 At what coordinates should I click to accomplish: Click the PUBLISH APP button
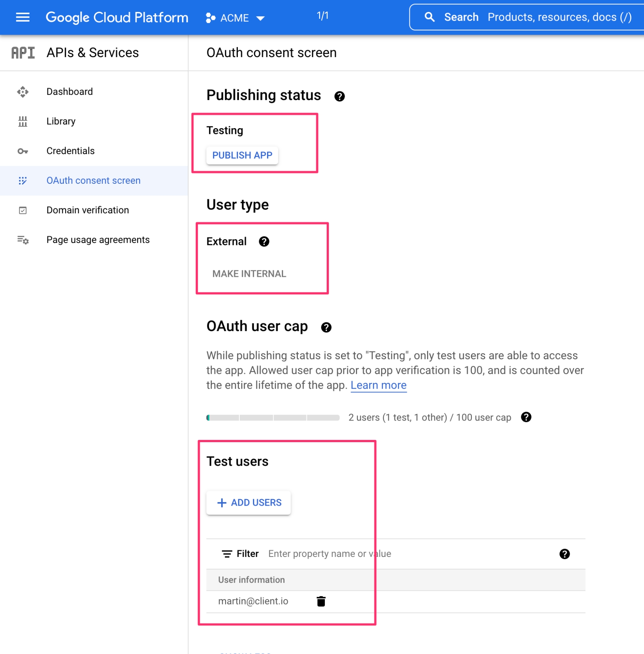point(242,155)
